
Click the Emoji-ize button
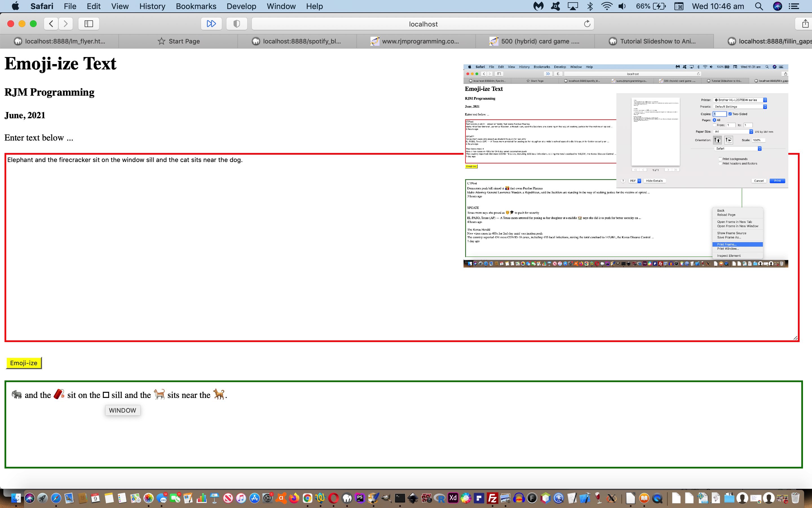point(24,363)
